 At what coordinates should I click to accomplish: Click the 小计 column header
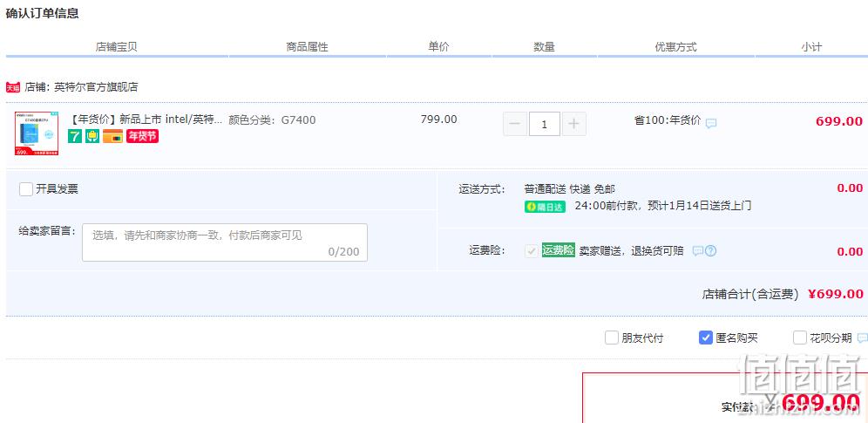pyautogui.click(x=811, y=47)
